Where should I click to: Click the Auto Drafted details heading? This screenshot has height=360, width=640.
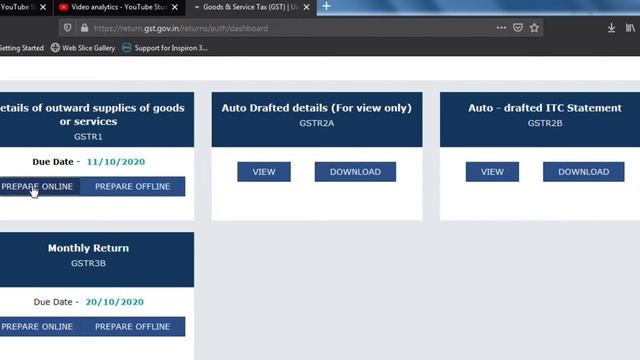click(x=317, y=108)
